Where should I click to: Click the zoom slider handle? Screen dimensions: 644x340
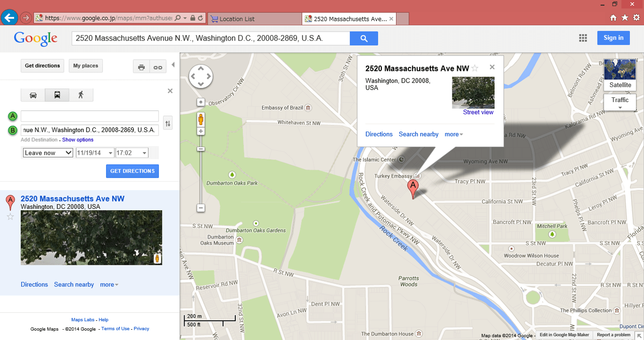point(201,149)
